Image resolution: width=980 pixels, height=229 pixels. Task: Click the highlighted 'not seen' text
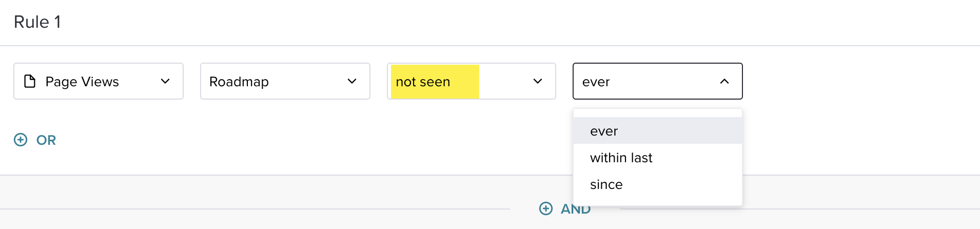423,82
